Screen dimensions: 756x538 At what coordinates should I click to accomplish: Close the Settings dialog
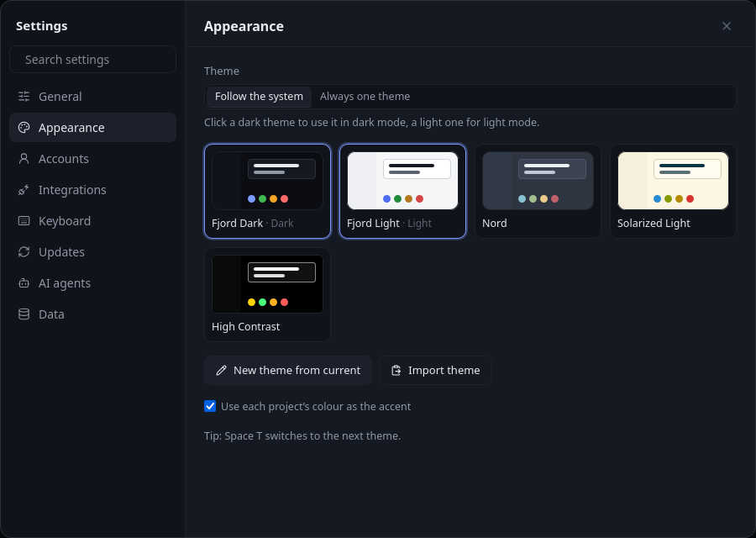(x=726, y=26)
